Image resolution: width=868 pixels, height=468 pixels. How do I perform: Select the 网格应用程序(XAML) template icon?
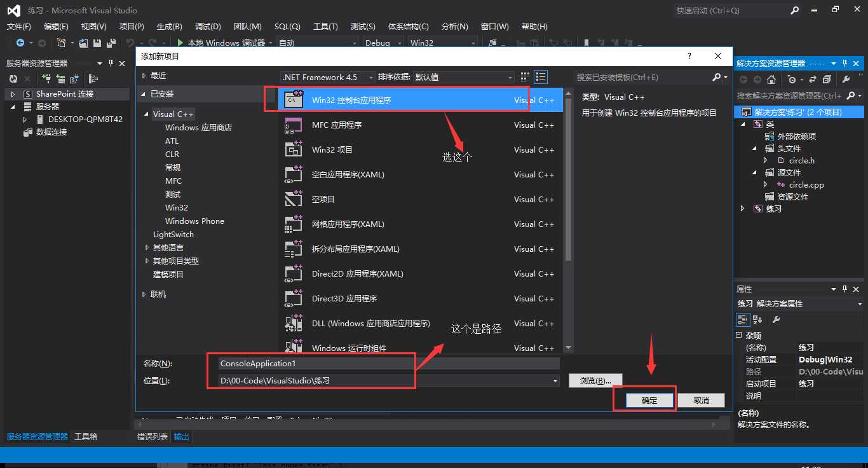pyautogui.click(x=293, y=224)
